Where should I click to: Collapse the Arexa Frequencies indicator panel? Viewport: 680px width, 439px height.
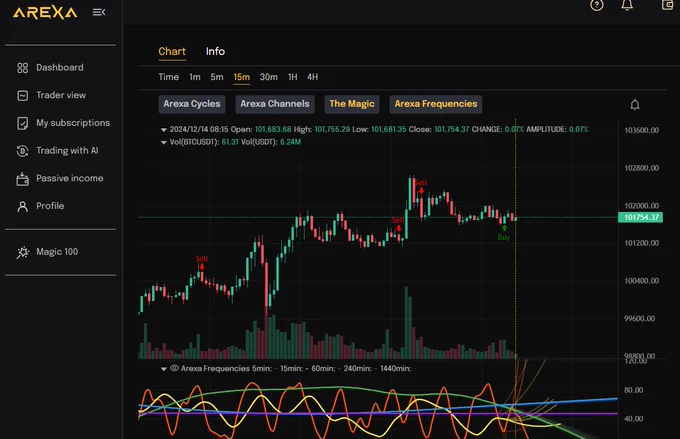point(163,369)
